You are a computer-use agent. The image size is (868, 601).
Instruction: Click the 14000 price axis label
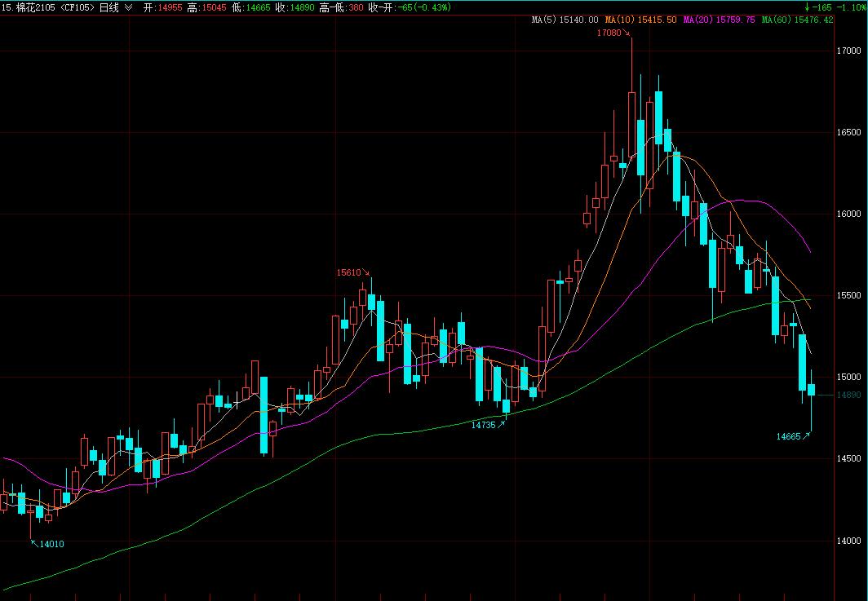[x=848, y=541]
